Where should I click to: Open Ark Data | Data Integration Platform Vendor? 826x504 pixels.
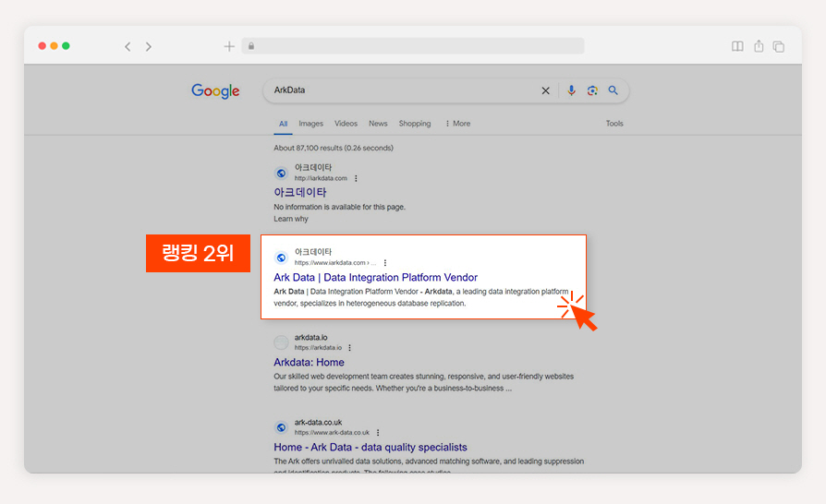[376, 277]
